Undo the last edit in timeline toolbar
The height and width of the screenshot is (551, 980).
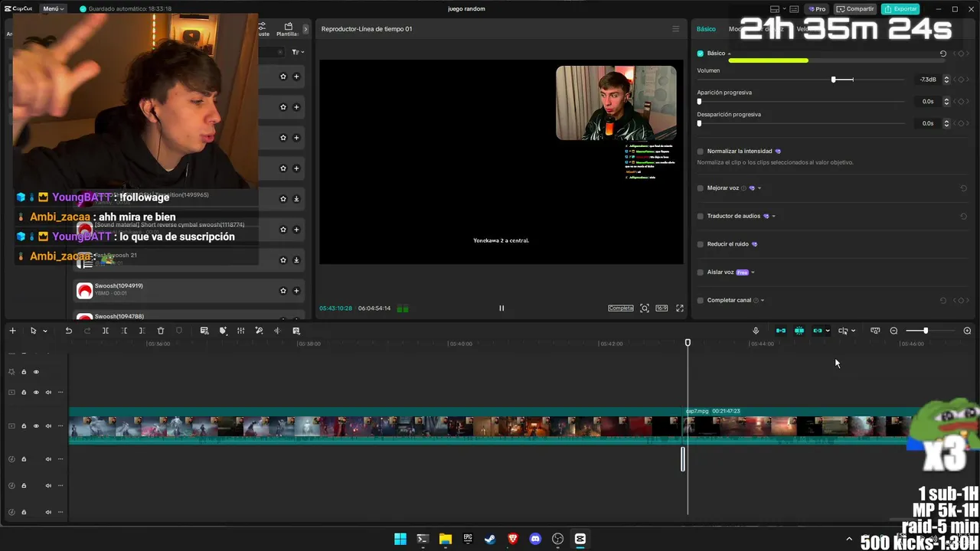[68, 331]
